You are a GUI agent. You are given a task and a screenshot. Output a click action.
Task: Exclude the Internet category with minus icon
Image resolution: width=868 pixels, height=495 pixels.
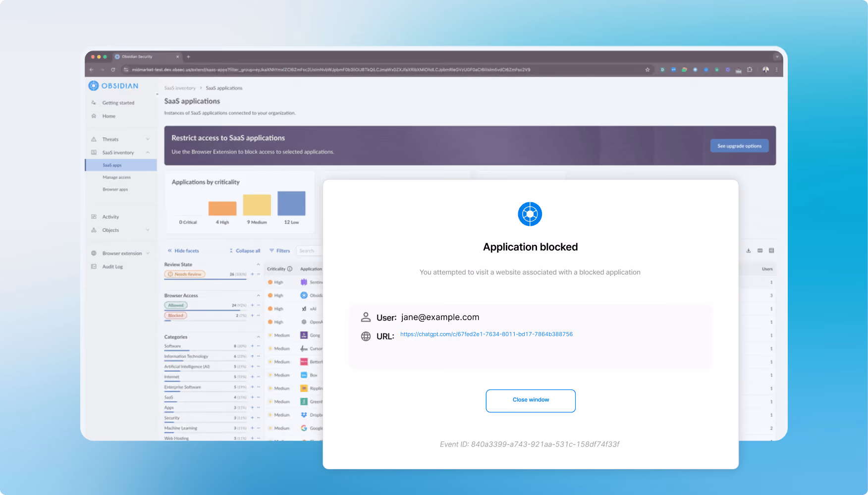click(258, 377)
